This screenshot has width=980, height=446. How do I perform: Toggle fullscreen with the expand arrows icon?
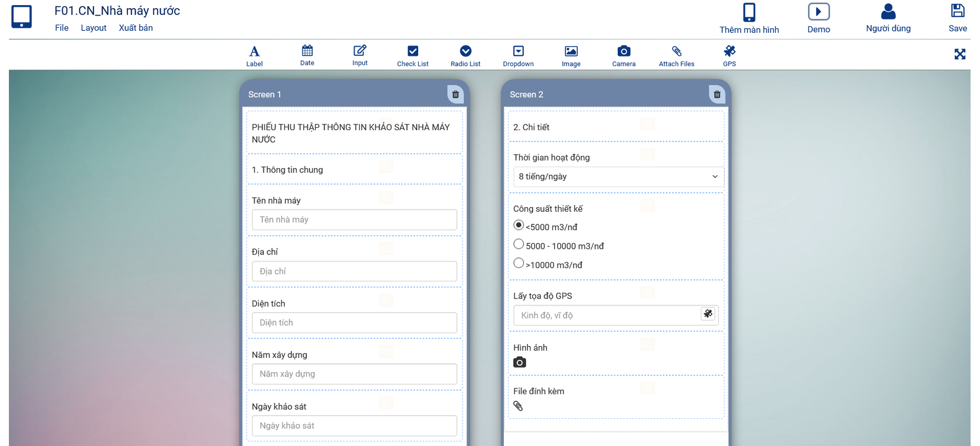(x=960, y=54)
